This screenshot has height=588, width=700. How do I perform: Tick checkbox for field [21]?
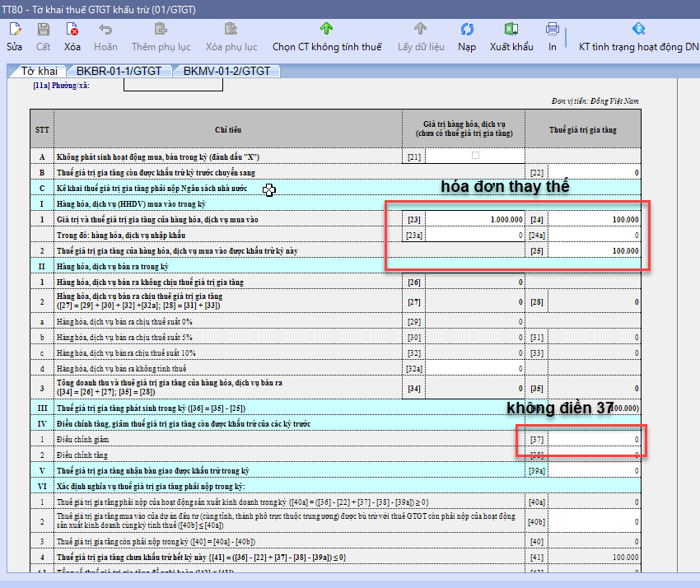pyautogui.click(x=475, y=156)
